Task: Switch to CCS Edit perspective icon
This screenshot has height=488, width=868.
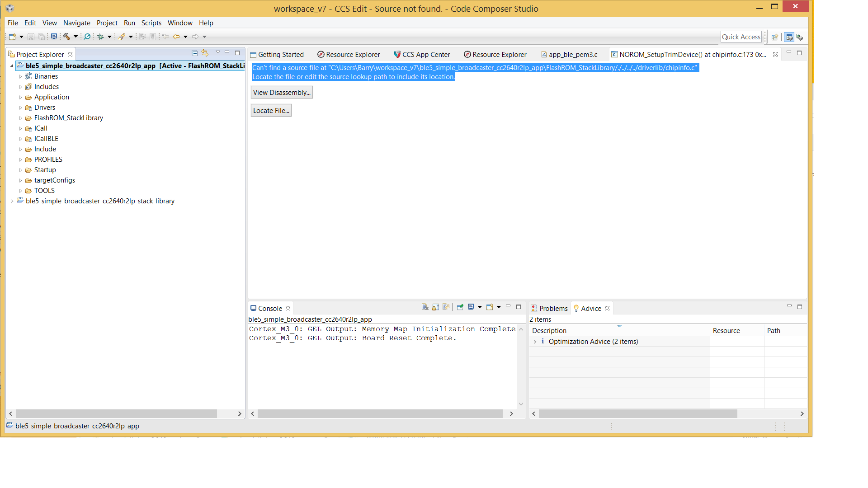Action: point(789,37)
